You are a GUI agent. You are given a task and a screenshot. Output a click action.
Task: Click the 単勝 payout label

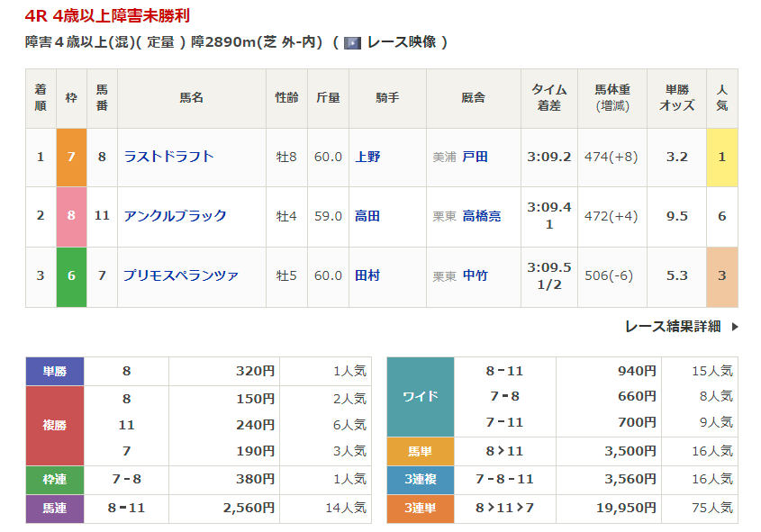(55, 371)
